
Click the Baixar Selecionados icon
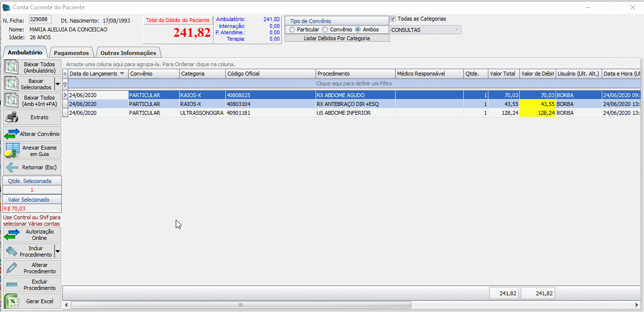12,84
